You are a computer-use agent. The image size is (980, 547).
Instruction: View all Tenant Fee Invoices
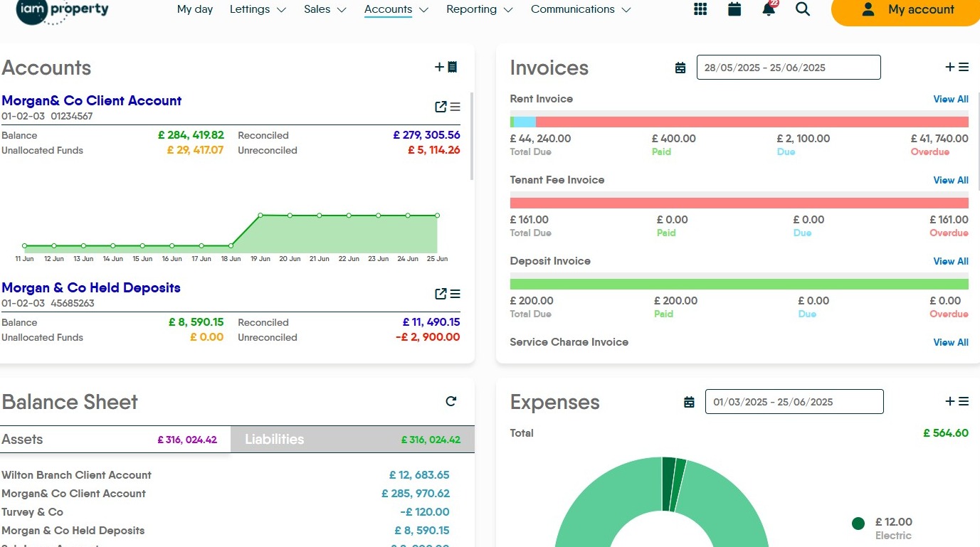click(951, 180)
